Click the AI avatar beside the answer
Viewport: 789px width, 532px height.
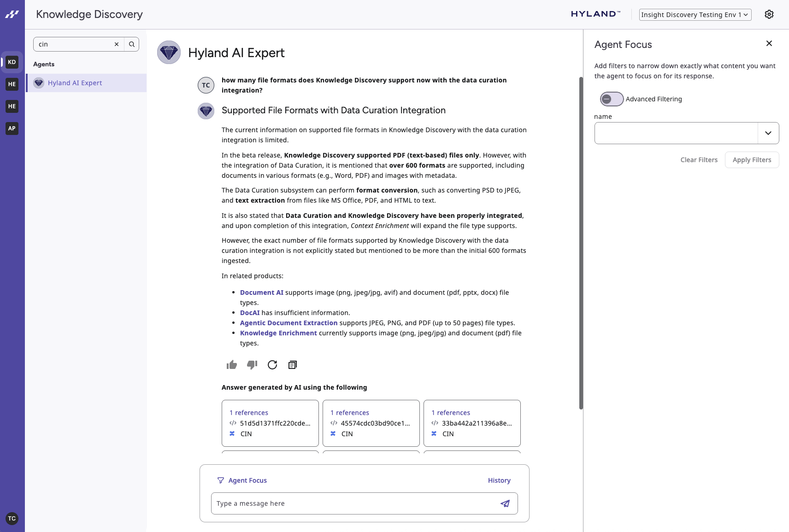tap(206, 111)
